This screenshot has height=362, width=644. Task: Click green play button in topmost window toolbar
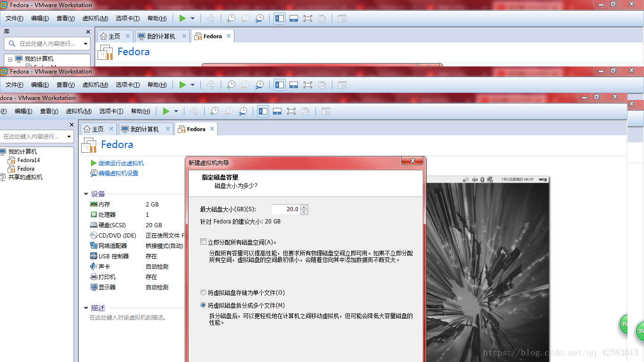click(182, 18)
